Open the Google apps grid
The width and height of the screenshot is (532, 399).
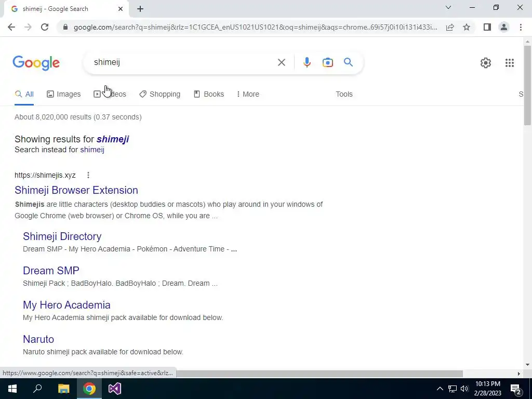point(509,63)
